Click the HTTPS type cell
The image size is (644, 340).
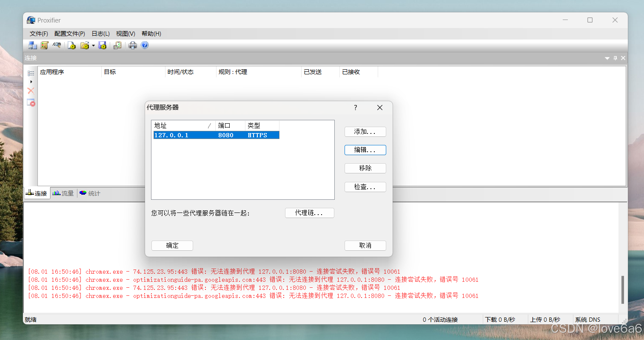257,135
